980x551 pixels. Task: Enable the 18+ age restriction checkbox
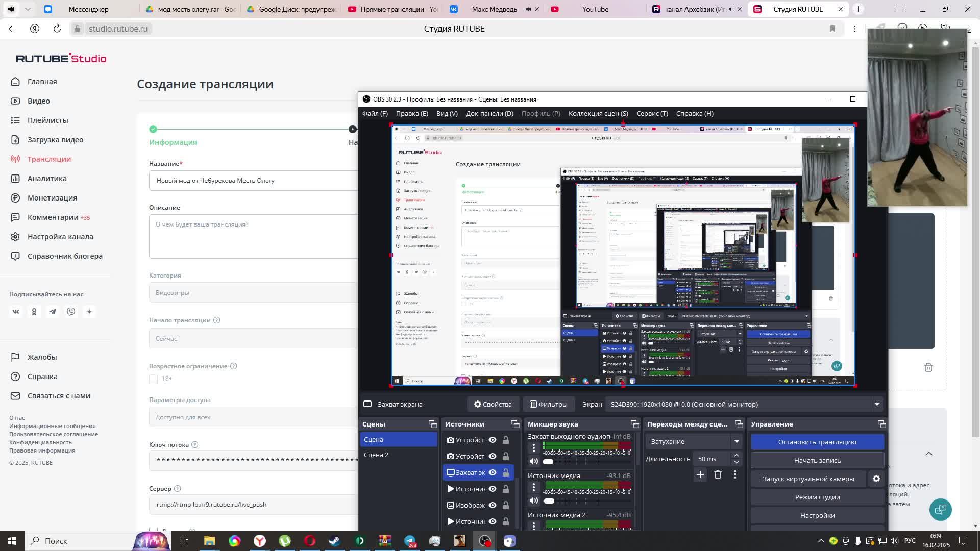153,379
